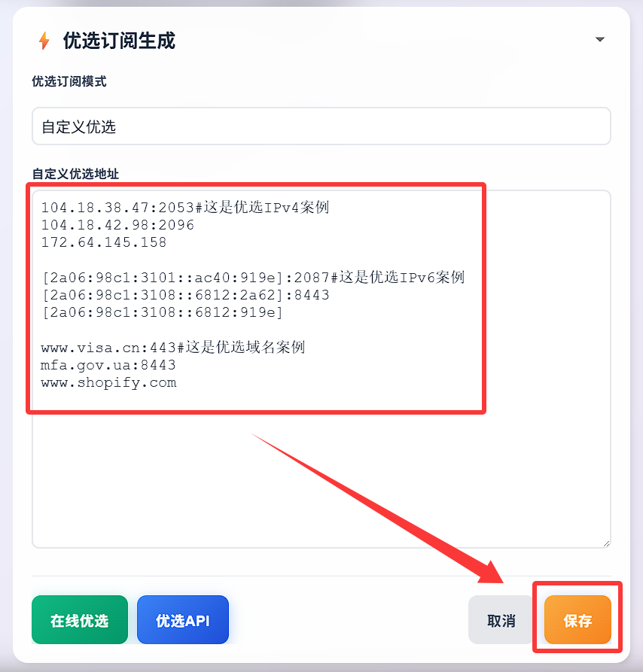Place cursor in the www.visa.cn:443 line
Viewport: 643px width, 672px height.
(172, 347)
